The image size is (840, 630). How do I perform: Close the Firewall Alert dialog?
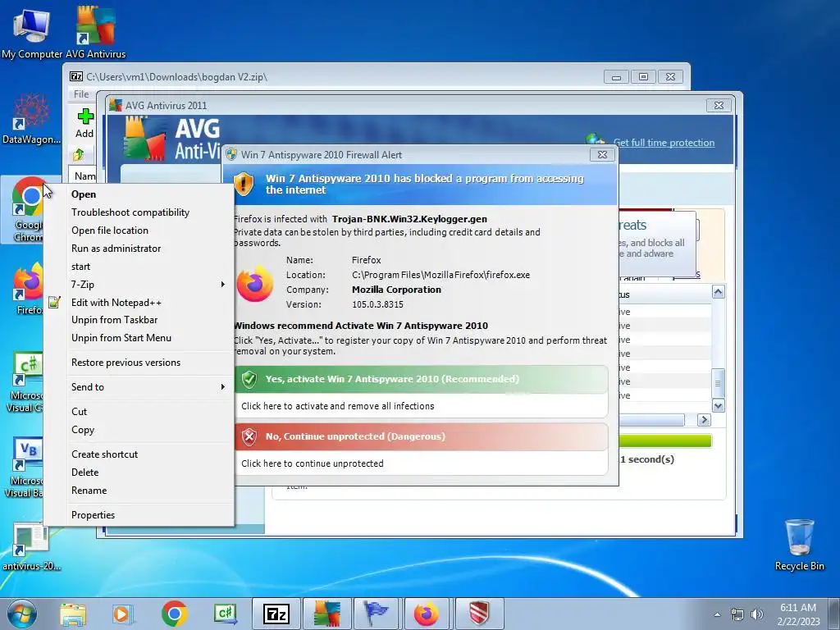pos(602,155)
